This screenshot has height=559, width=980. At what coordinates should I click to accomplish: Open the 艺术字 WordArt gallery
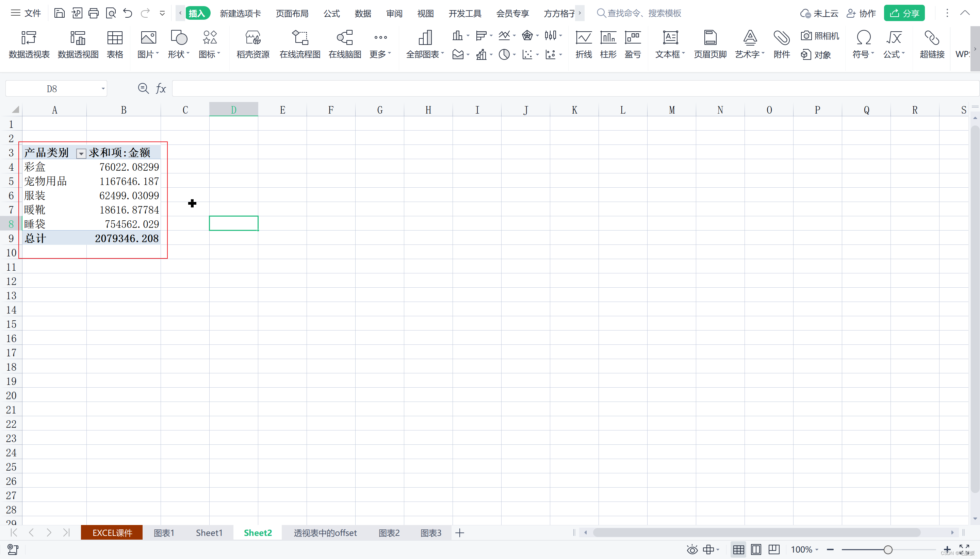click(750, 45)
